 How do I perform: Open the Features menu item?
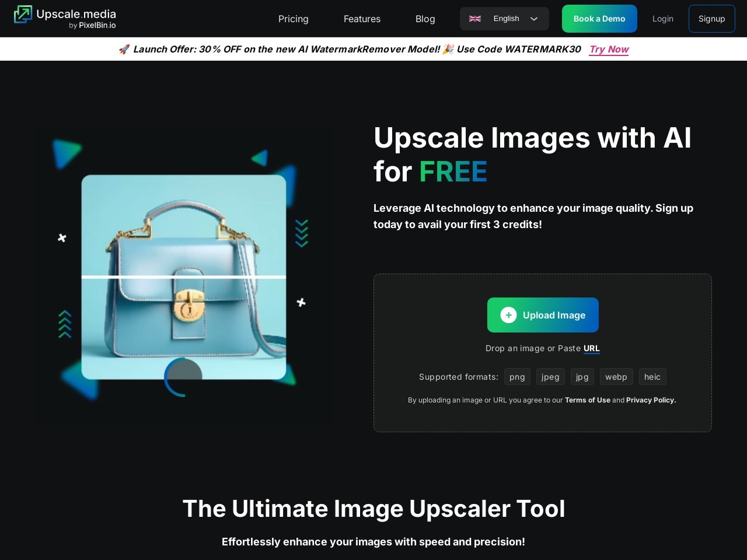(x=362, y=19)
